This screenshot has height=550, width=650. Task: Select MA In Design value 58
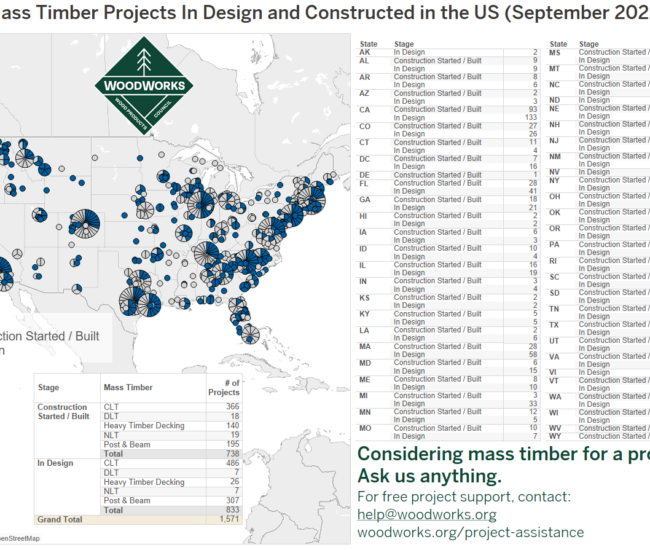tap(533, 354)
